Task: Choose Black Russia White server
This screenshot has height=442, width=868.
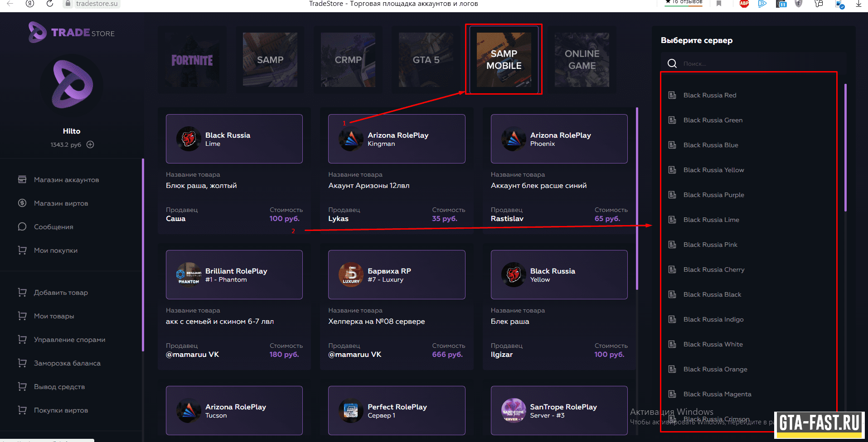Action: point(713,344)
